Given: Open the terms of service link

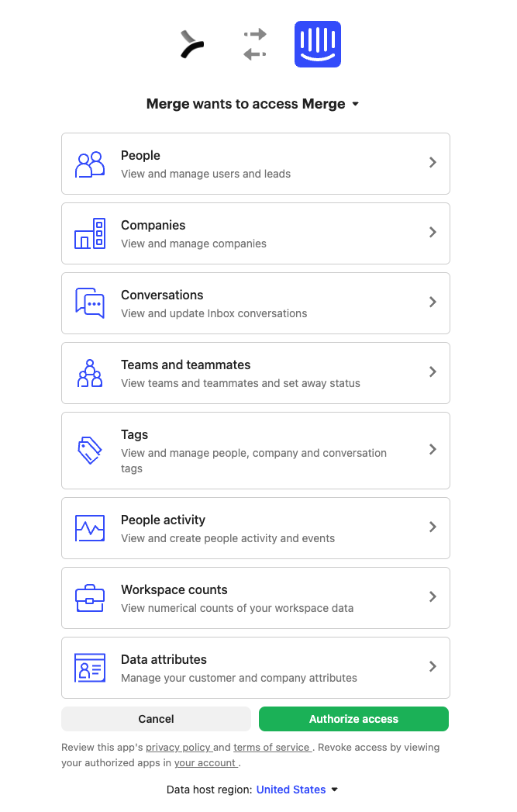Looking at the screenshot, I should click(x=271, y=748).
